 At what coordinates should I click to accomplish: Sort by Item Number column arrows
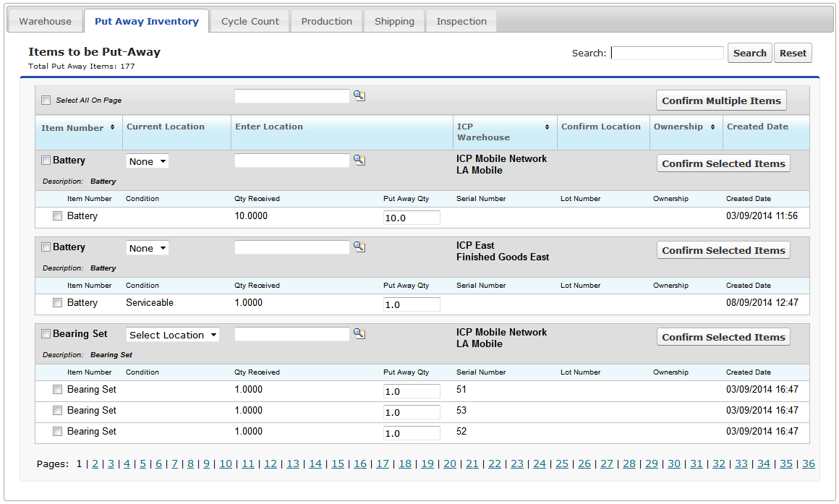coord(112,128)
